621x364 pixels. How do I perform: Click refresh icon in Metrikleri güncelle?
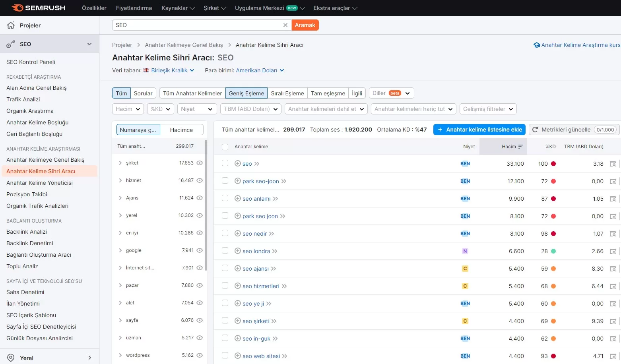(x=535, y=130)
